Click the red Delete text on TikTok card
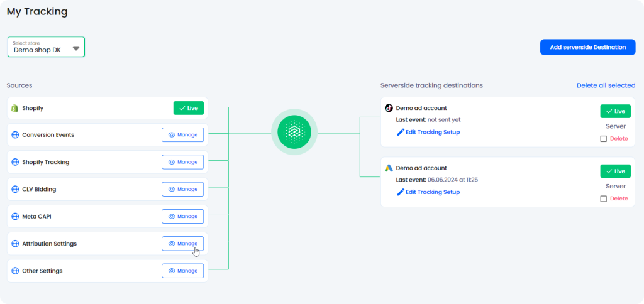 coord(619,139)
